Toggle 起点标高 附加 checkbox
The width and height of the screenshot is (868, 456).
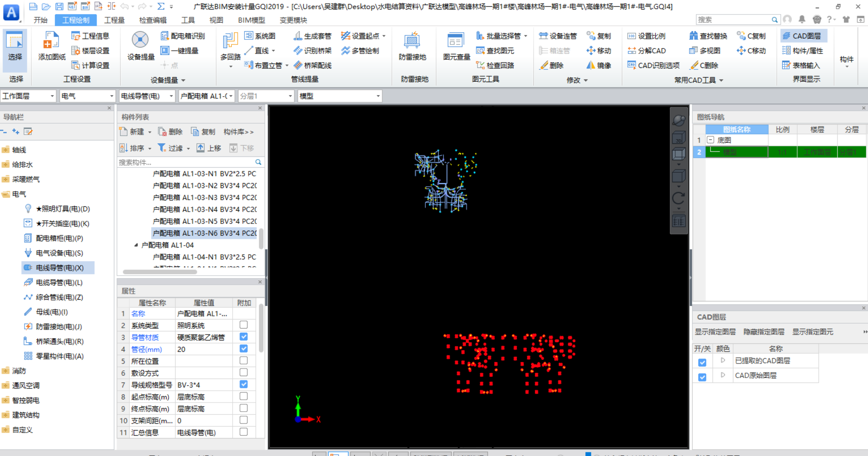[x=244, y=396]
